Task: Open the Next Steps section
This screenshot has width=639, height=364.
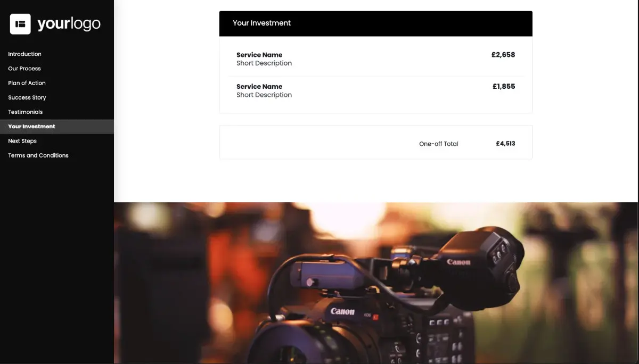Action: tap(22, 140)
